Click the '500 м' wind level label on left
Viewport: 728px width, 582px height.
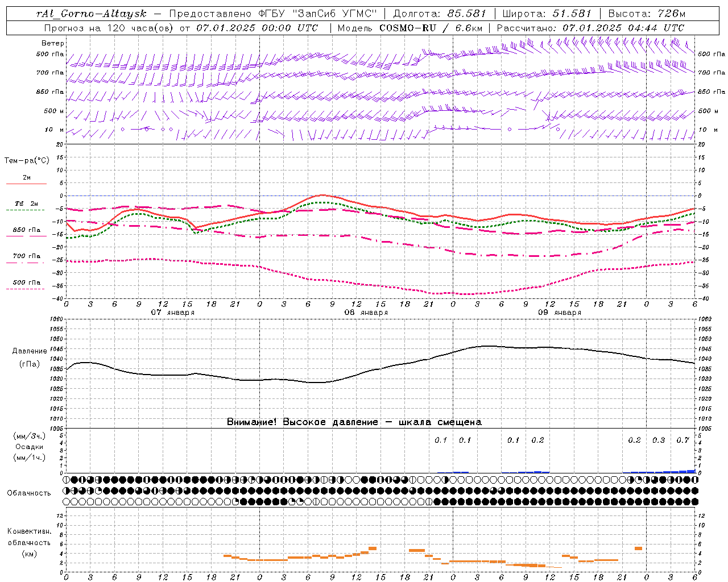(x=54, y=111)
